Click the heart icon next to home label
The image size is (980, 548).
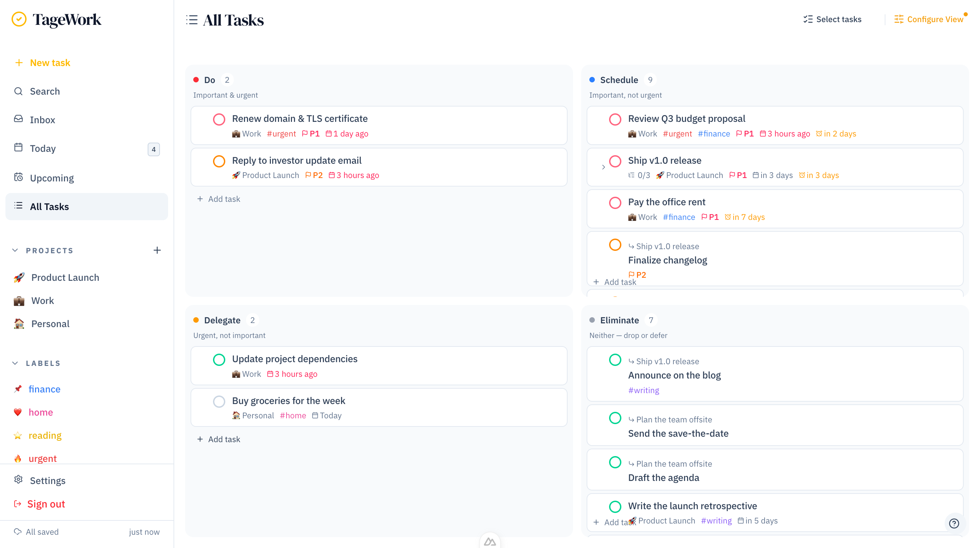(18, 412)
